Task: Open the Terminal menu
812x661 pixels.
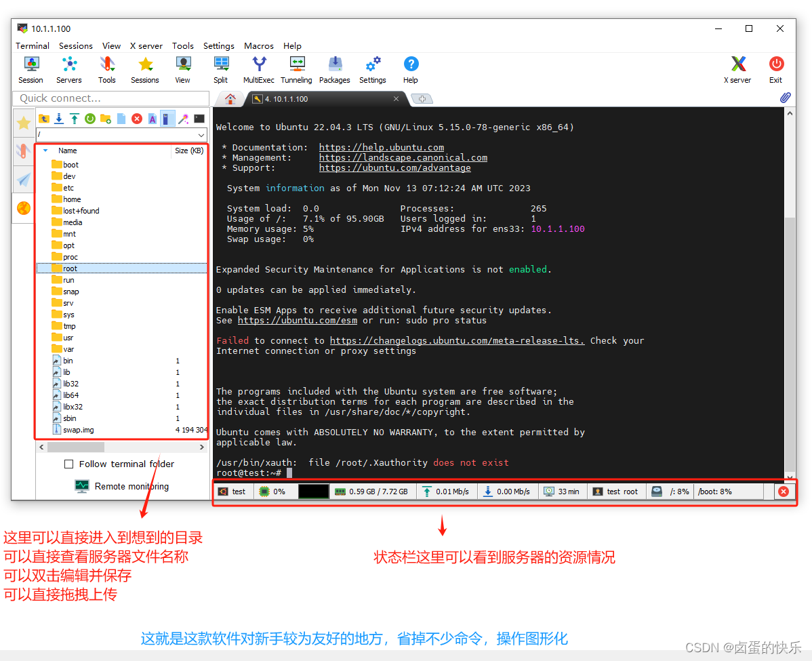Action: 33,45
